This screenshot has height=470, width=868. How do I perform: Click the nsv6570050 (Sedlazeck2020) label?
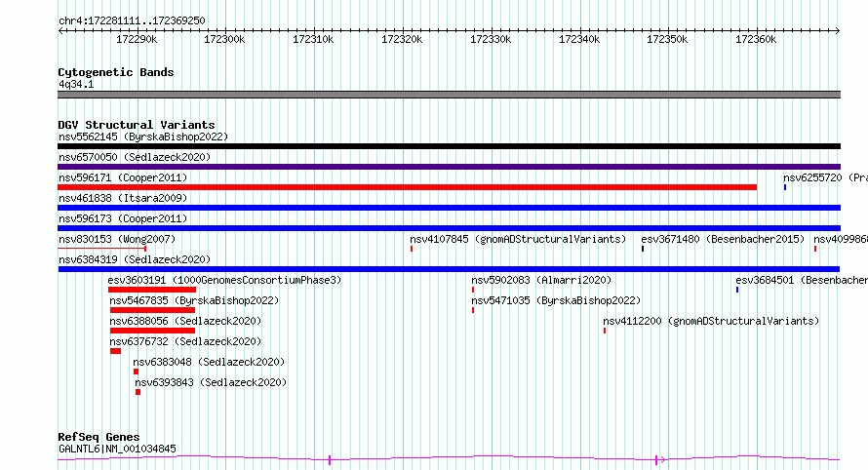pyautogui.click(x=135, y=157)
